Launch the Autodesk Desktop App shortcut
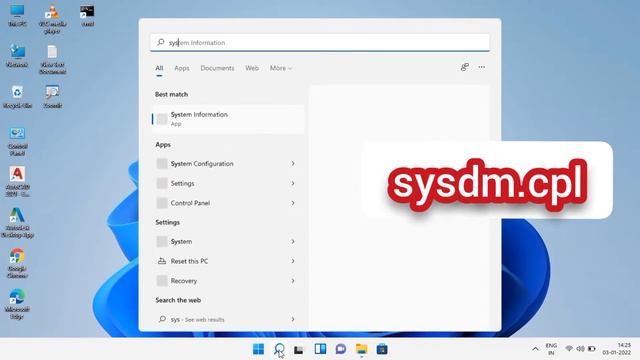640x360 pixels. click(17, 223)
